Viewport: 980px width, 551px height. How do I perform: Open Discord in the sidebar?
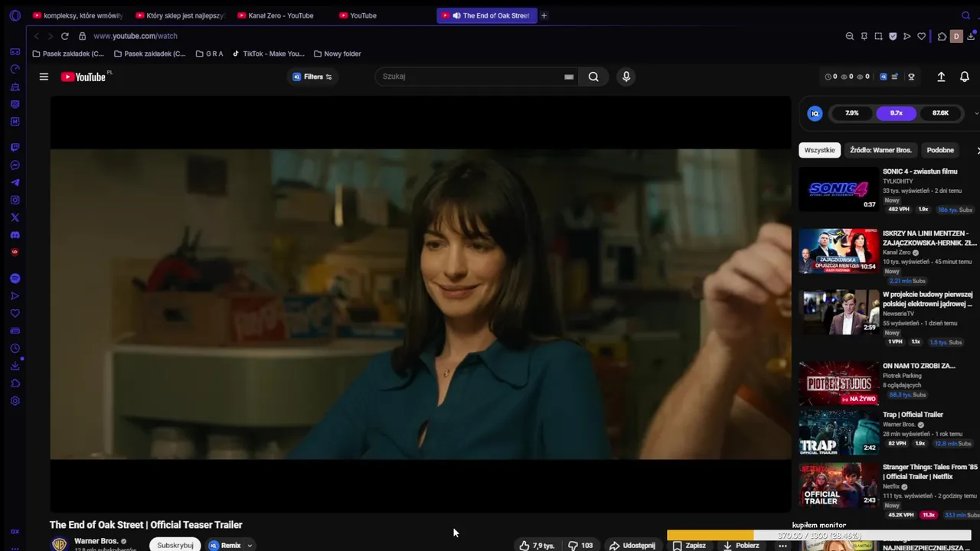(15, 235)
